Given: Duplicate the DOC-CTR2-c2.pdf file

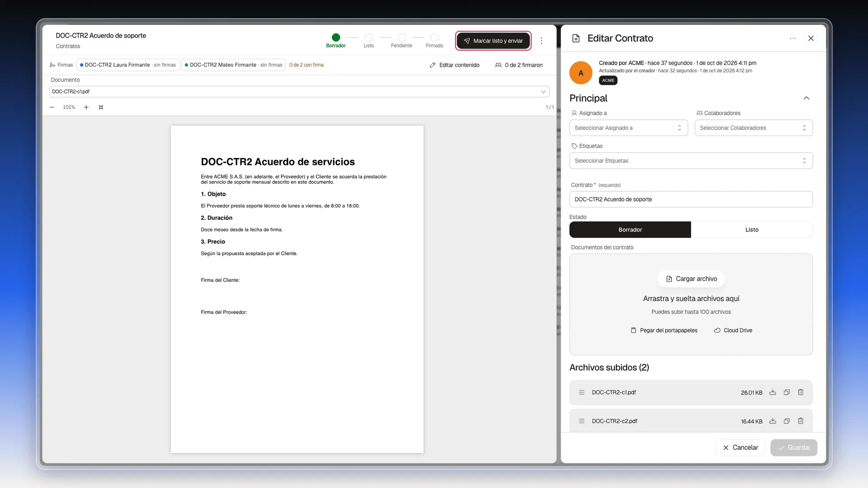Looking at the screenshot, I should pos(787,421).
